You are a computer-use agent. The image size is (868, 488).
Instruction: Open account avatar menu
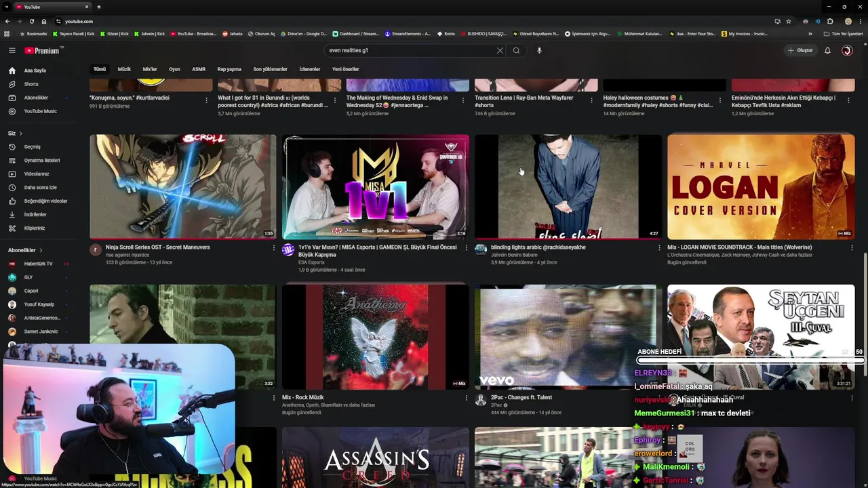[x=847, y=50]
